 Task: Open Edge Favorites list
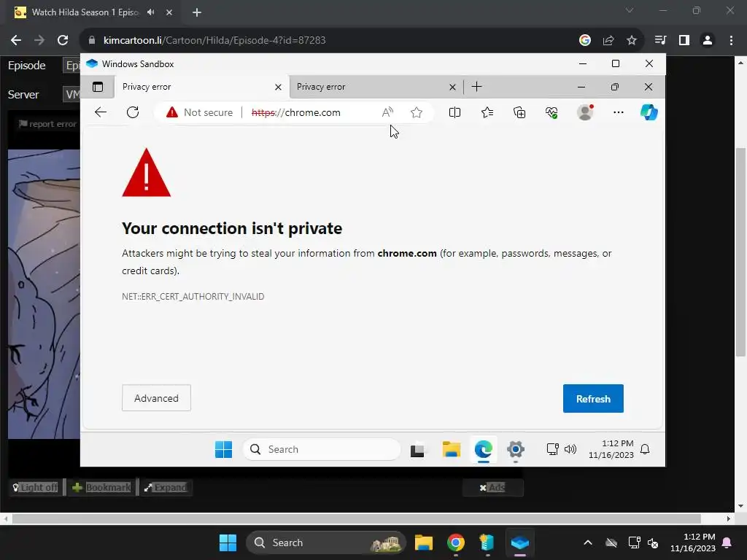coord(487,112)
